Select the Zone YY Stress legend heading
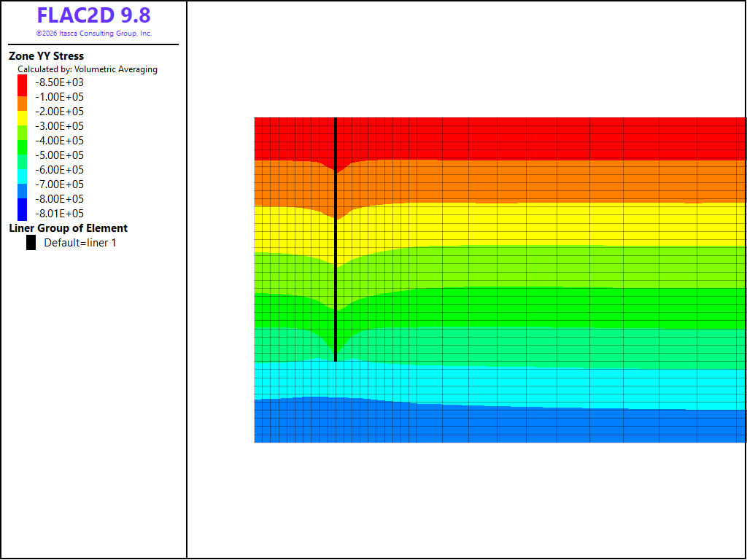This screenshot has height=560, width=747. [46, 55]
